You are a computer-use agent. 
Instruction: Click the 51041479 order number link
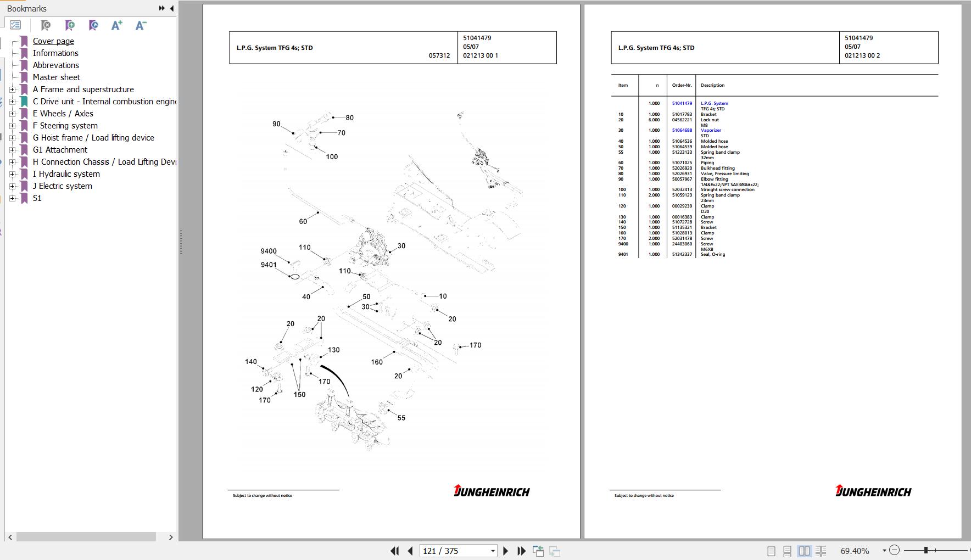coord(682,103)
